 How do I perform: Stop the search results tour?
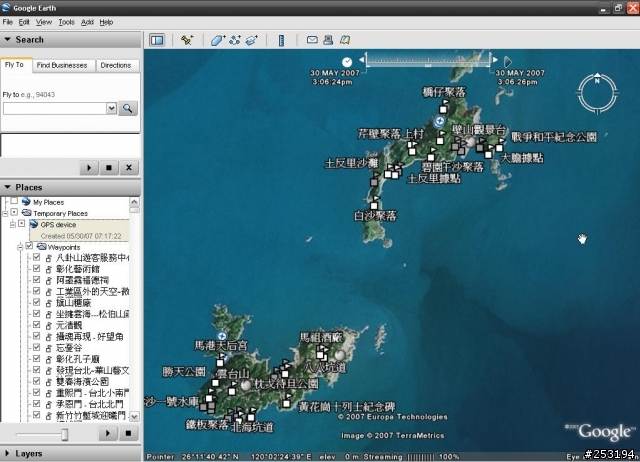coord(109,167)
